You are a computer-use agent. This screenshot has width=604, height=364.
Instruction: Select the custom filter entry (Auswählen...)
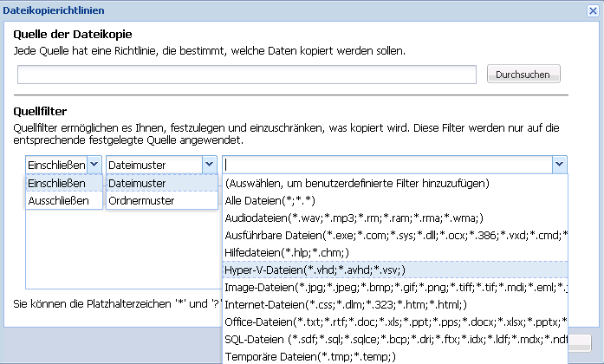coord(357,184)
